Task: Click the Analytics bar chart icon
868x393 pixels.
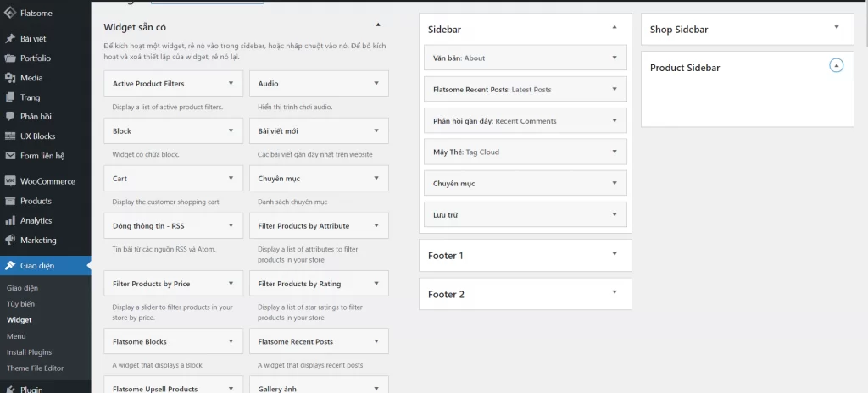Action: pyautogui.click(x=9, y=220)
